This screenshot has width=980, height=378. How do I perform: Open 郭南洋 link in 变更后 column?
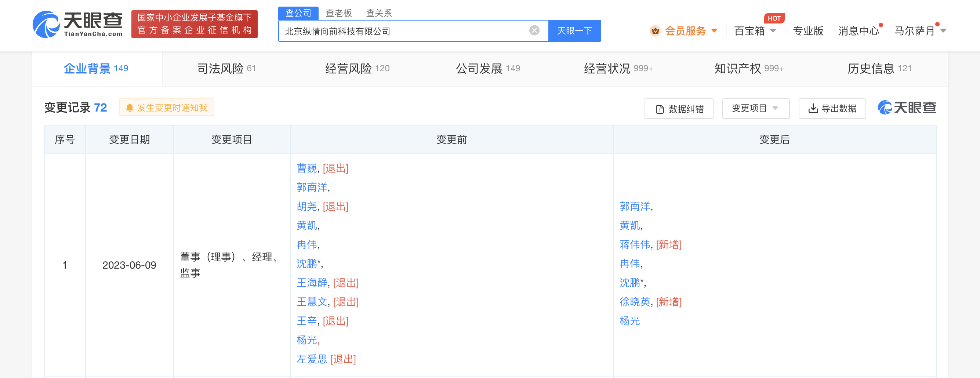click(x=635, y=207)
